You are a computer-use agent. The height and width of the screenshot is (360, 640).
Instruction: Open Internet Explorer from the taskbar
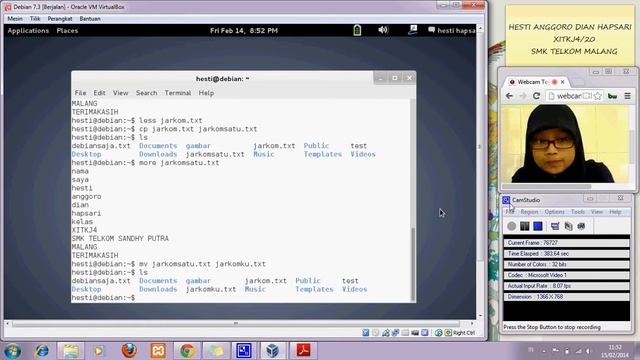pyautogui.click(x=42, y=351)
